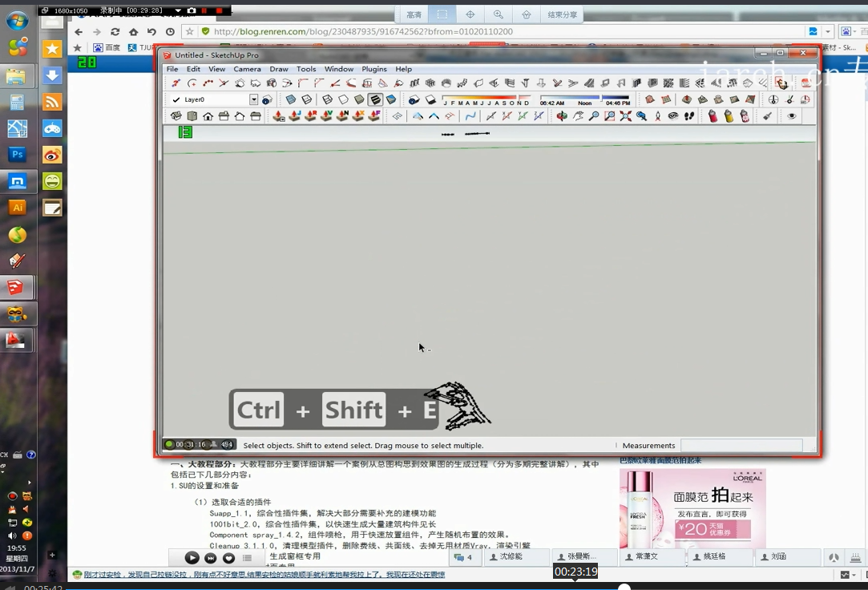This screenshot has width=868, height=590.
Task: Click the yellow spray can icon
Action: coord(729,116)
